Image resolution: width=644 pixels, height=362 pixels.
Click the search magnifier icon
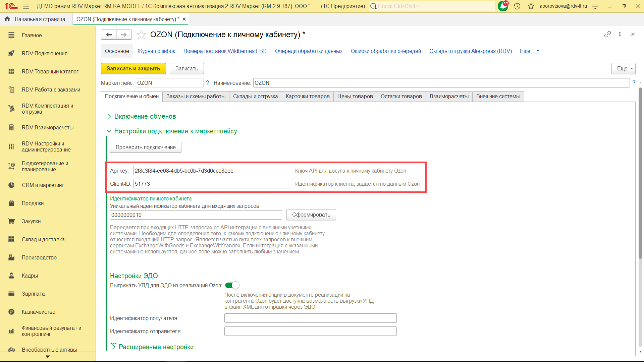(x=373, y=6)
